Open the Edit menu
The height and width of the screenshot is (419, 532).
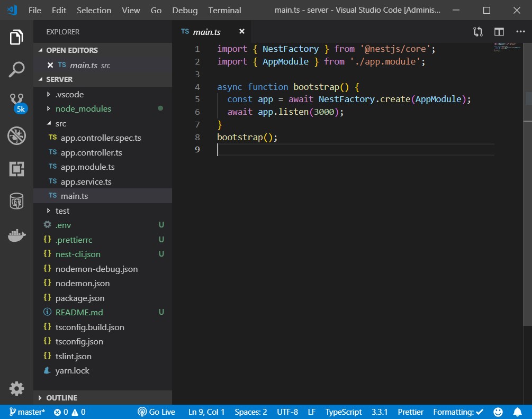tap(59, 11)
